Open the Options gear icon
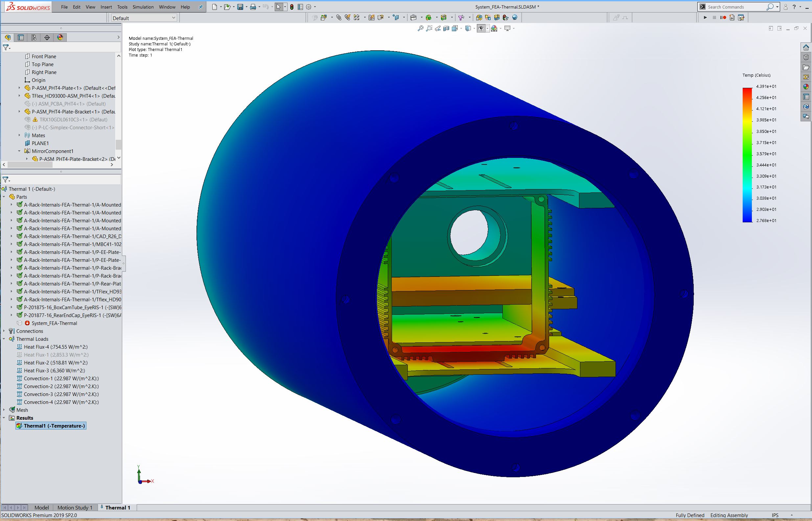The image size is (812, 521). [x=309, y=7]
